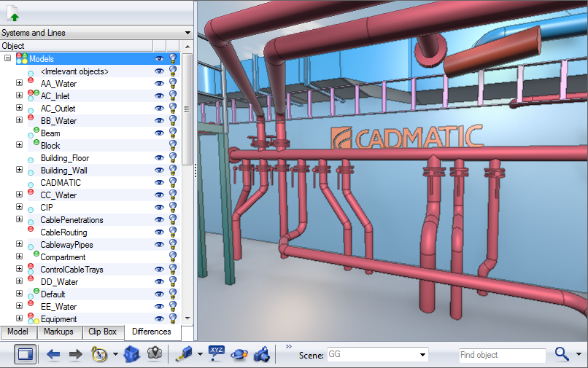Toggle eye visibility of AC_Inlet
The width and height of the screenshot is (588, 368).
(159, 96)
